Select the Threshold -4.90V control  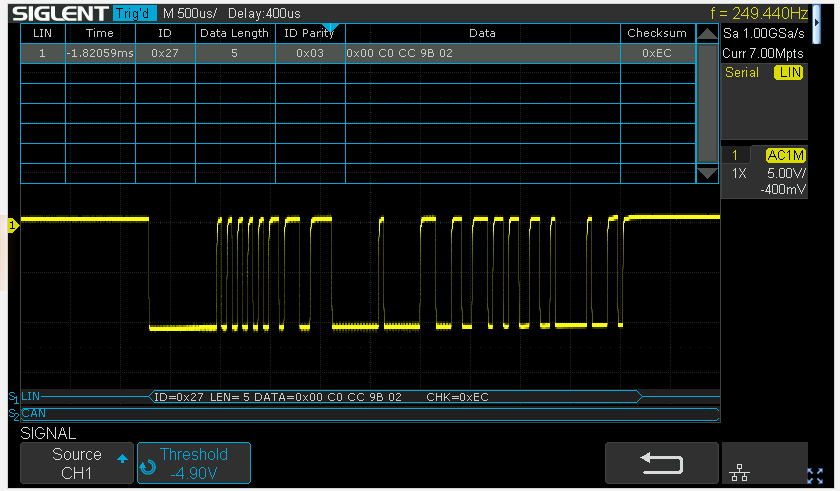(193, 463)
